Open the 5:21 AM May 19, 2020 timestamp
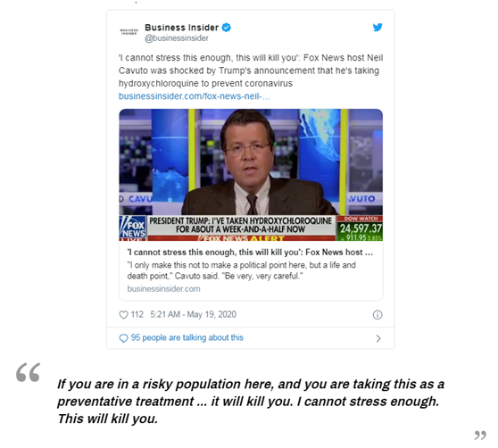Image resolution: width=498 pixels, height=448 pixels. [193, 314]
